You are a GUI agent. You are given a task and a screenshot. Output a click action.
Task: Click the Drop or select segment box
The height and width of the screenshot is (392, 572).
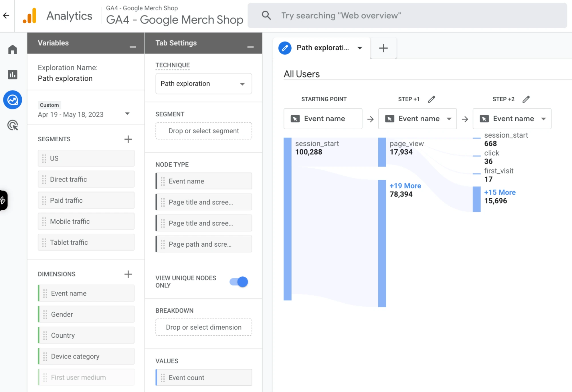[x=203, y=131]
